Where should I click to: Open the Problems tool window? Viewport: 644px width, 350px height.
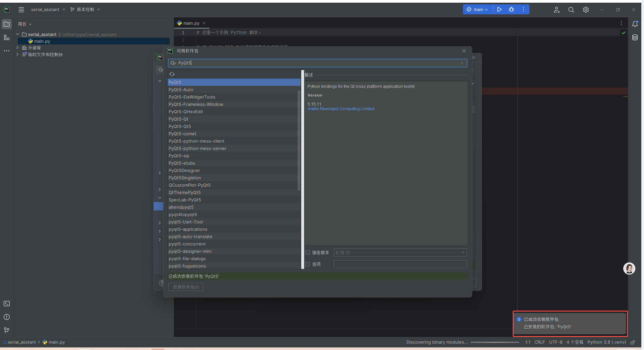(7, 317)
